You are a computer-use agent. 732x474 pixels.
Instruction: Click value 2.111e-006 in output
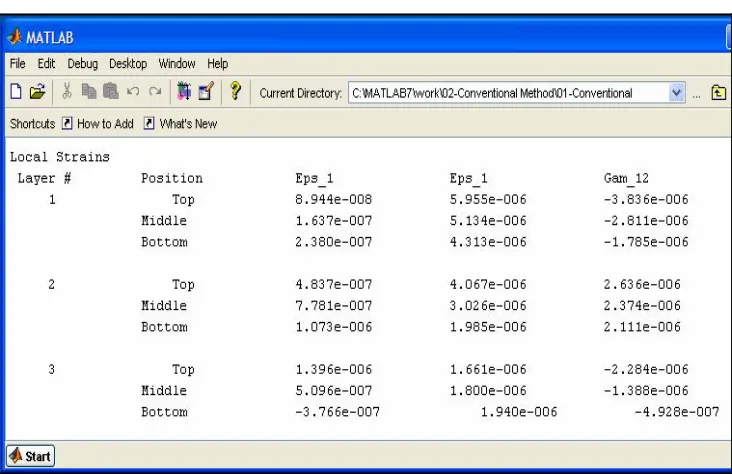[x=642, y=327]
